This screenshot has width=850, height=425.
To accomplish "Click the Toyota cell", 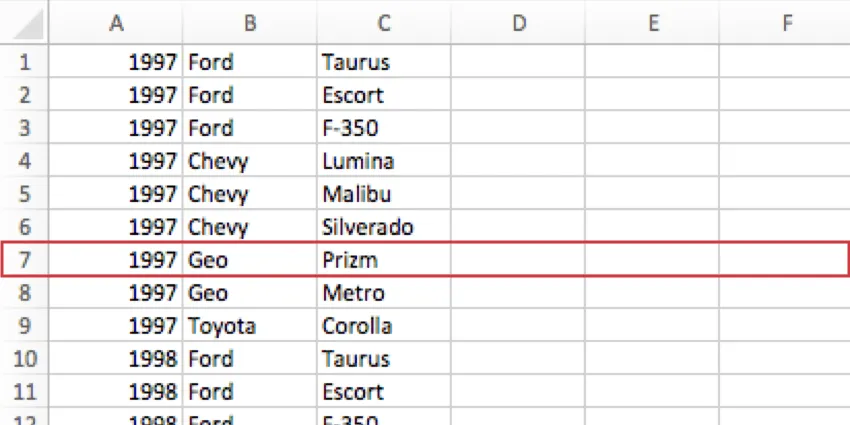I will 249,326.
